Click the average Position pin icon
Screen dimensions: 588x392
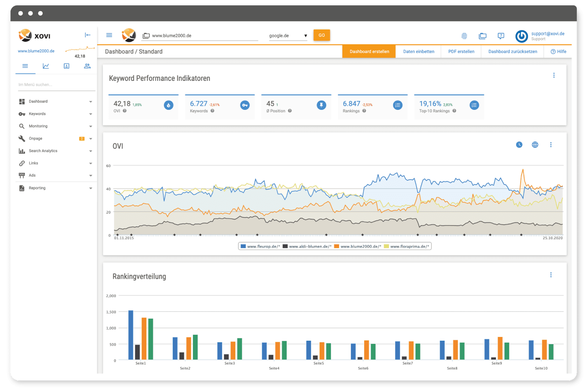[x=322, y=105]
